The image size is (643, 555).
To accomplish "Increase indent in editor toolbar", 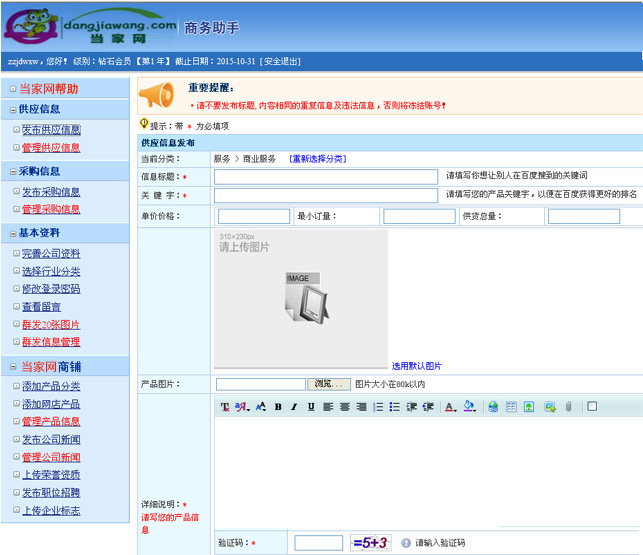I will tap(428, 407).
